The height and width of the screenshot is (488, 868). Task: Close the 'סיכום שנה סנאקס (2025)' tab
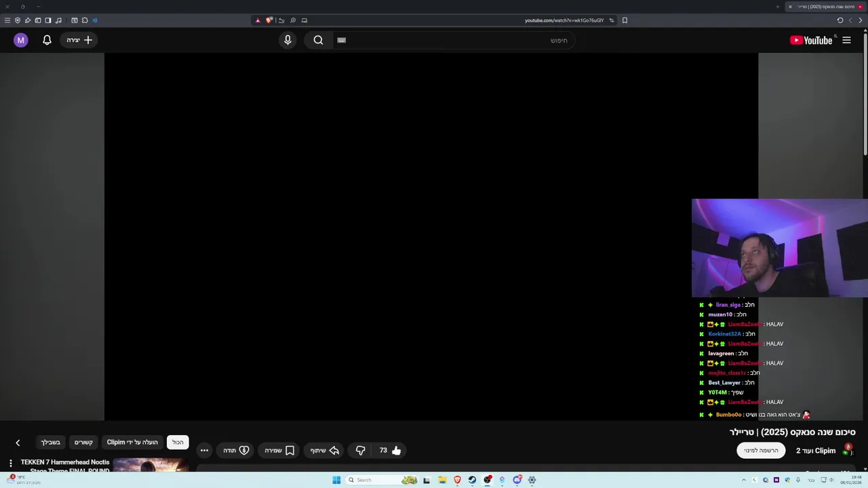click(x=790, y=7)
